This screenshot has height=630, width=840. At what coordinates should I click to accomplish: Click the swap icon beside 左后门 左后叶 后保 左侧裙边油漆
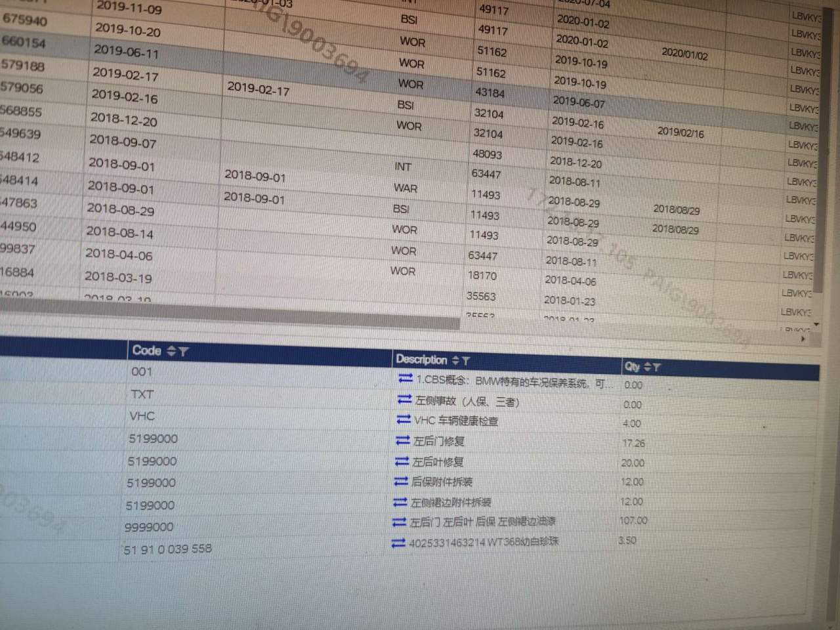click(x=399, y=522)
